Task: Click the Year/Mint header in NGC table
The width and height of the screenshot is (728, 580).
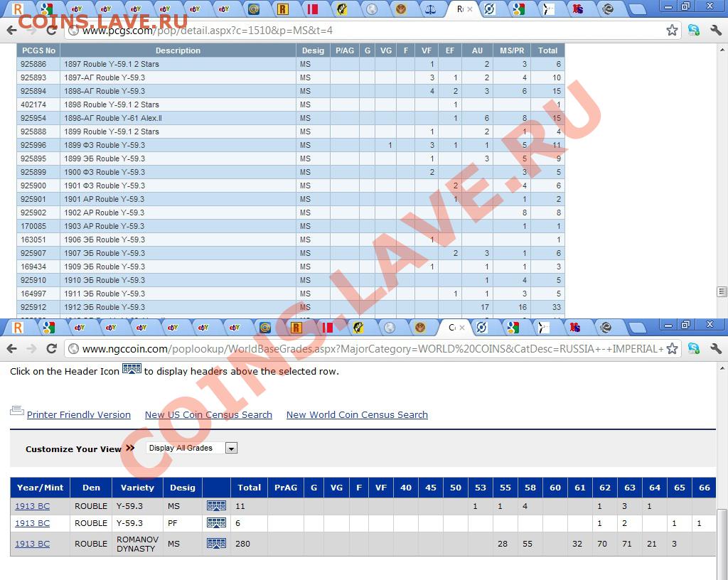Action: coord(40,488)
